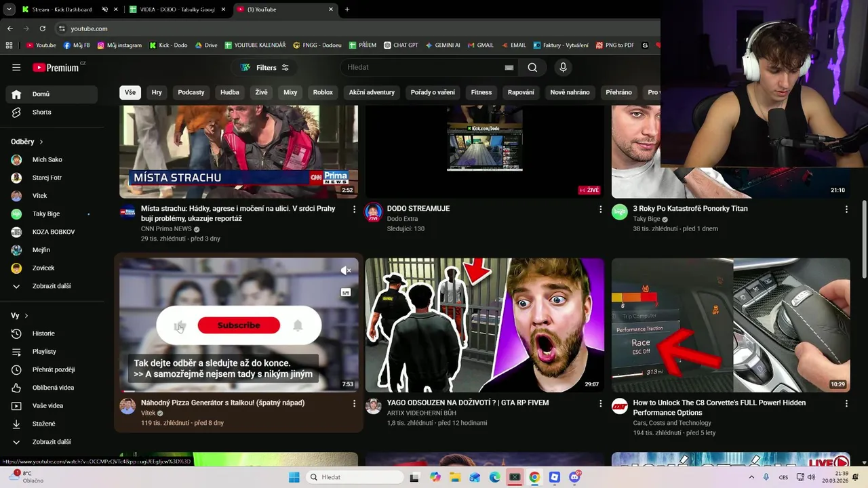Screen dimensions: 868x488
Task: Click the magnifier search button
Action: coord(532,67)
